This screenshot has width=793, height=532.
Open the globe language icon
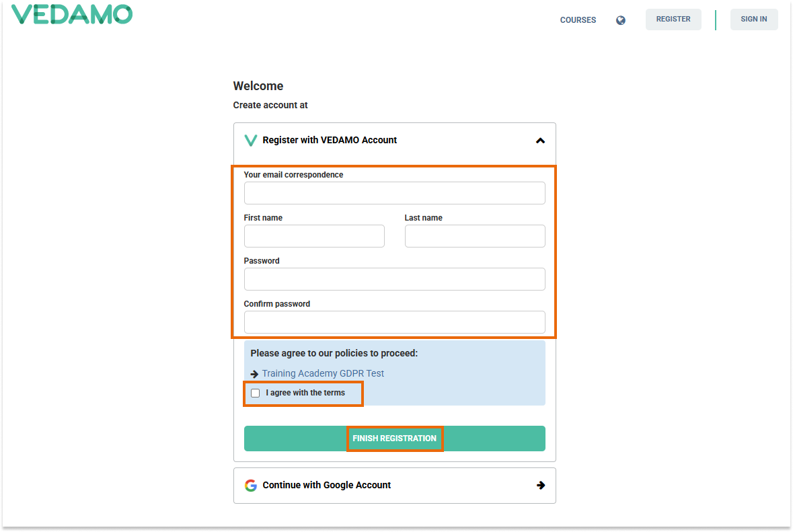coord(620,20)
